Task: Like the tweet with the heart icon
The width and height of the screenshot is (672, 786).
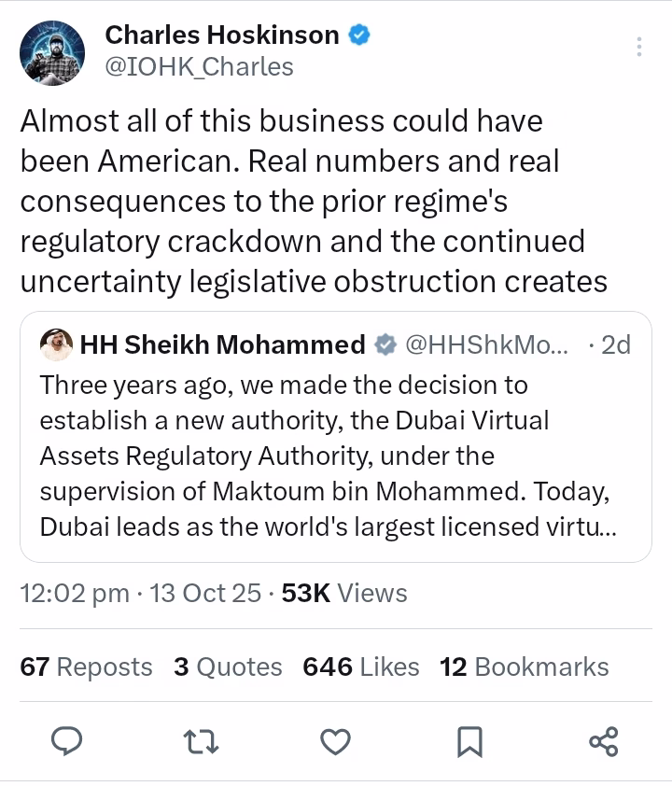Action: (335, 742)
